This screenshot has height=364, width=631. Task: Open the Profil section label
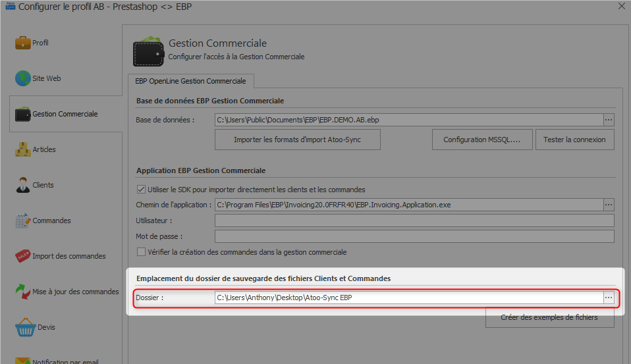pyautogui.click(x=40, y=43)
